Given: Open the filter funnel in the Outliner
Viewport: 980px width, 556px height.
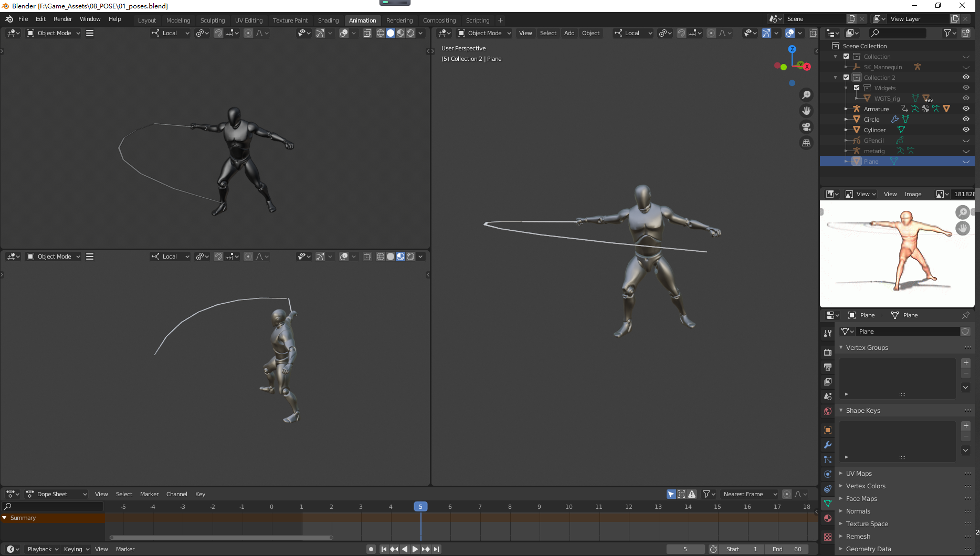Looking at the screenshot, I should click(946, 33).
